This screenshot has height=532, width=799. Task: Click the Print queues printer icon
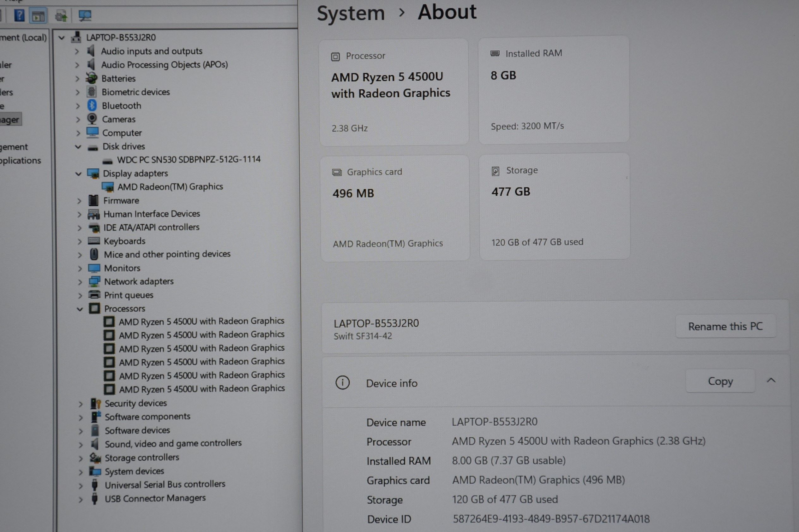click(94, 295)
